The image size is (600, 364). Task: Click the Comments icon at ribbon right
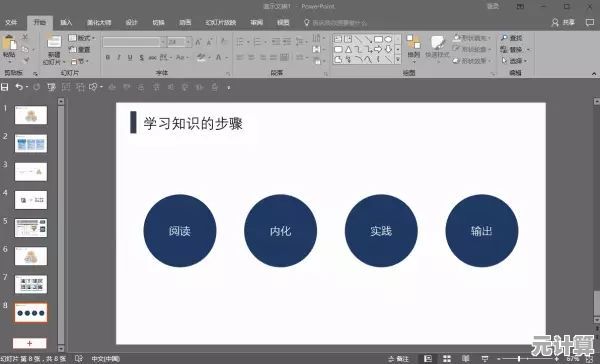[590, 23]
